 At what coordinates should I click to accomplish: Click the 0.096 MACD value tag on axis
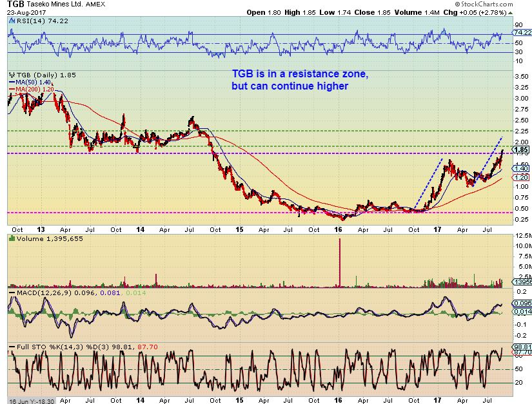(522, 303)
